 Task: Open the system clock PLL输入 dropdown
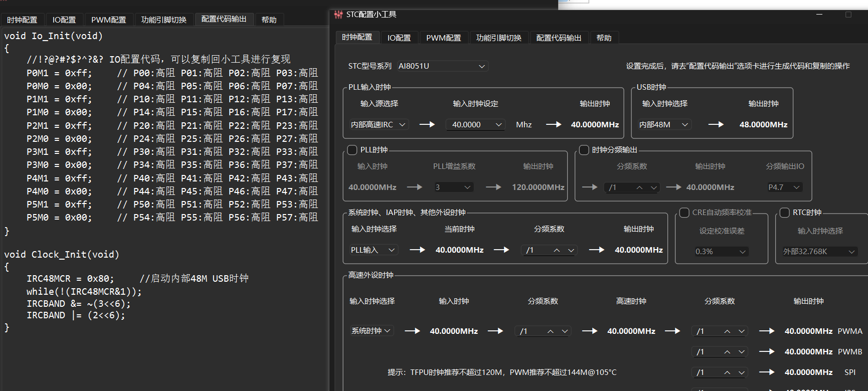[374, 250]
